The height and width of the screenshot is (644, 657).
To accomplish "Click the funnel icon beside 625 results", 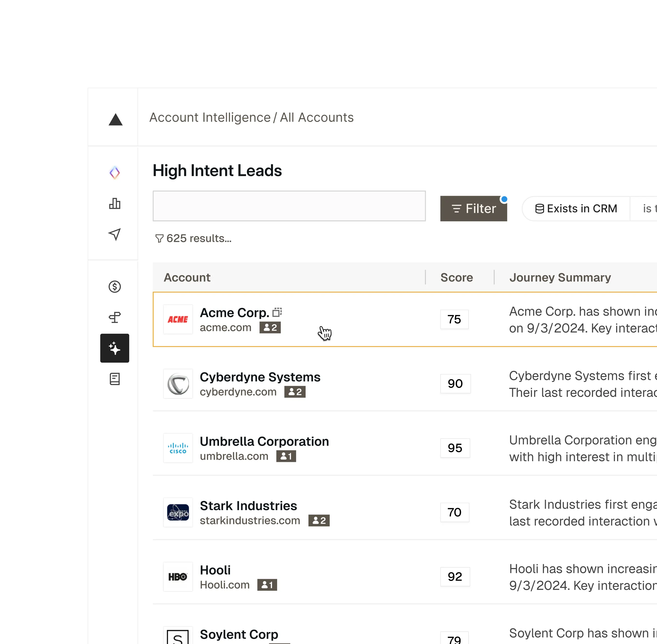I will pos(159,239).
